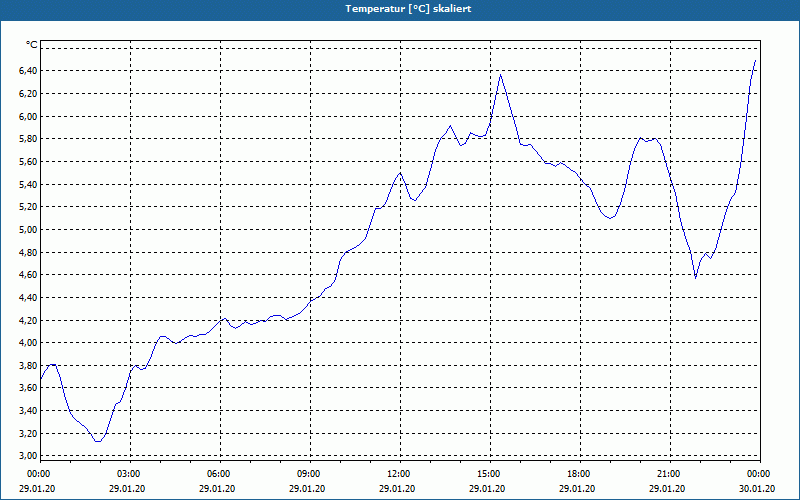This screenshot has height=500, width=800.
Task: Select the "03:00" time label
Action: point(130,474)
